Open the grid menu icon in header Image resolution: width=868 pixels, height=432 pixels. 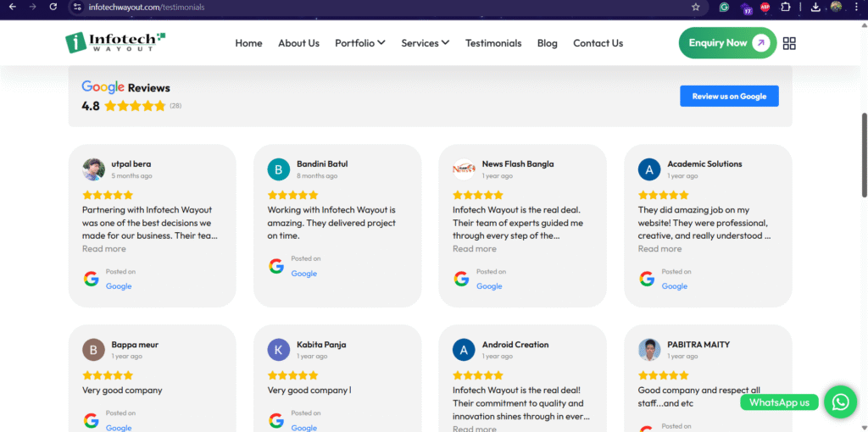(789, 43)
